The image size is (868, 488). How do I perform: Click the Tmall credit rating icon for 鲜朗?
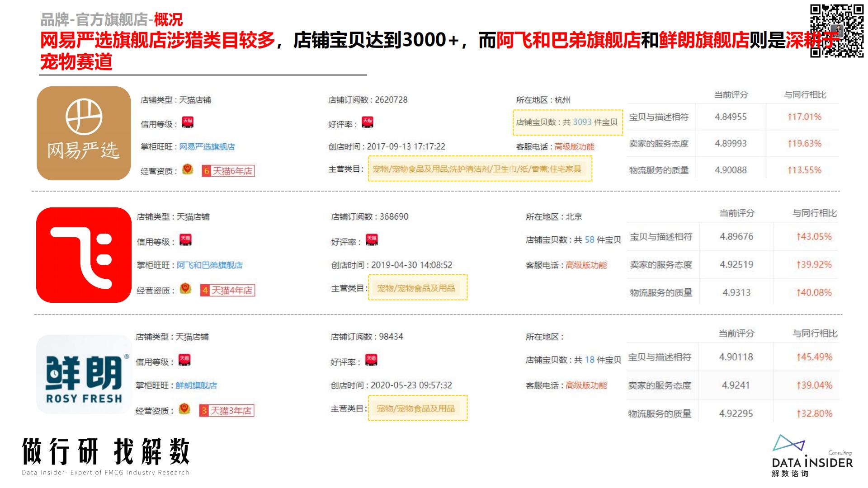(x=184, y=360)
